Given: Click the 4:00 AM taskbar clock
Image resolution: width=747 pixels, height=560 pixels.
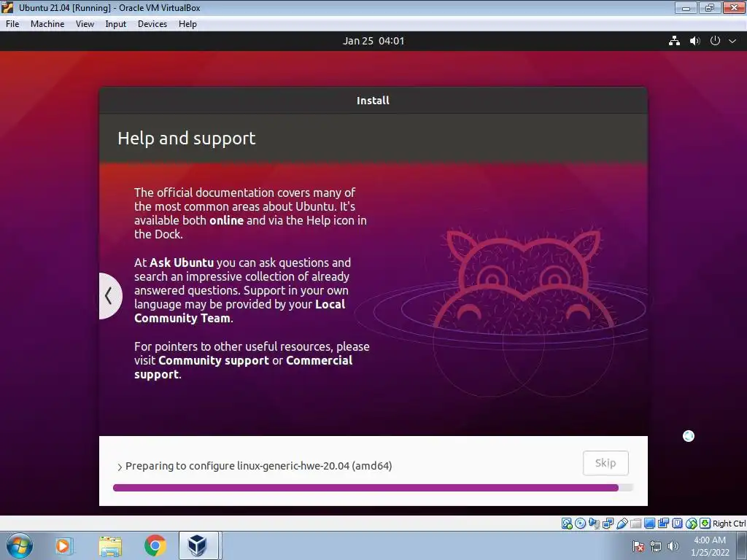Looking at the screenshot, I should (x=710, y=546).
